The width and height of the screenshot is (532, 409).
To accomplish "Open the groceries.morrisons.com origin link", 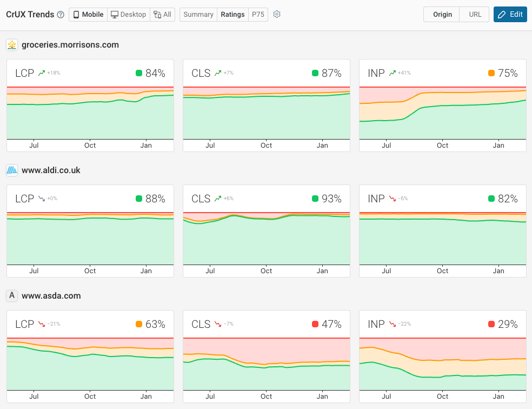I will [69, 45].
